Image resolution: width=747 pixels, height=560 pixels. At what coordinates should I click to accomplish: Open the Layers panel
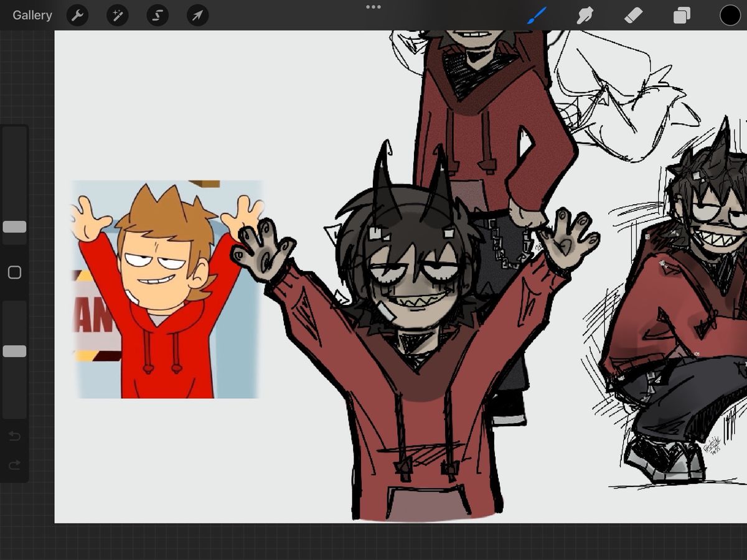(x=682, y=15)
